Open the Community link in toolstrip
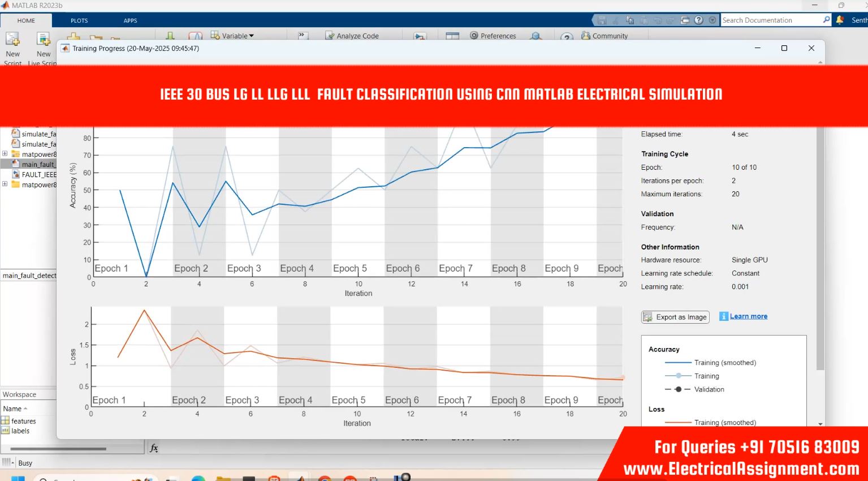Screen dimensions: 868x481 pos(604,36)
